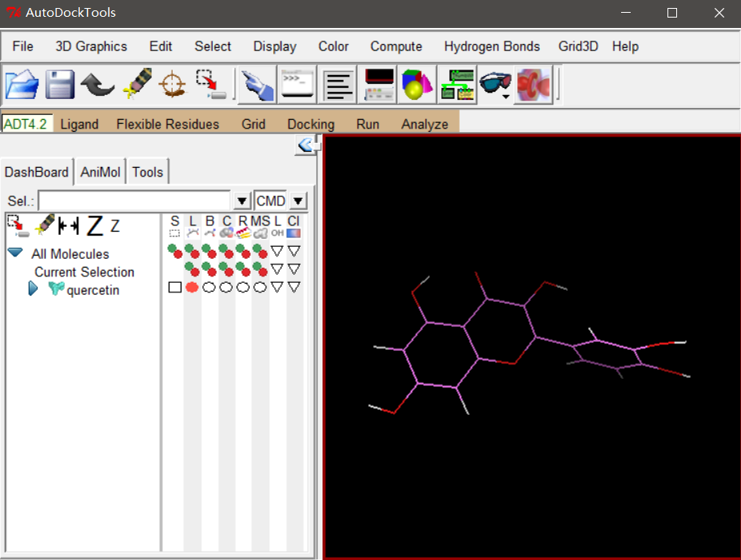Click the dashboard selection-arrow icon
Screen dimensions: 741x560
coord(18,226)
